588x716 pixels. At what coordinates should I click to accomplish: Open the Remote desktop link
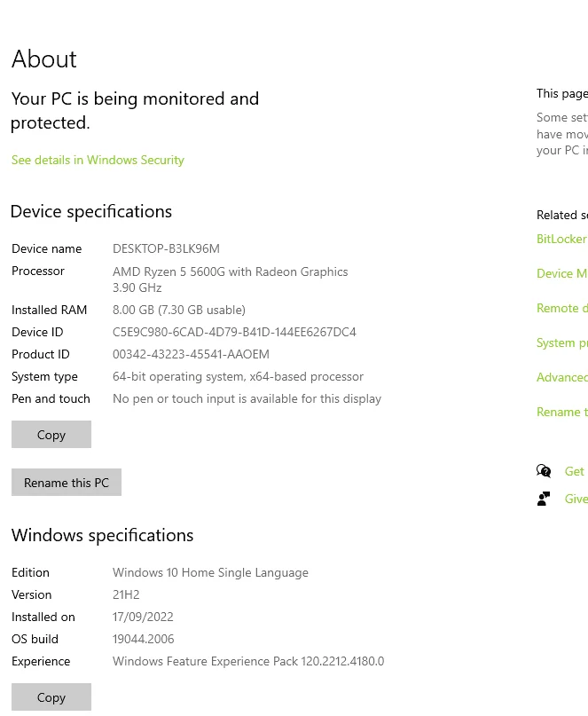click(x=562, y=308)
